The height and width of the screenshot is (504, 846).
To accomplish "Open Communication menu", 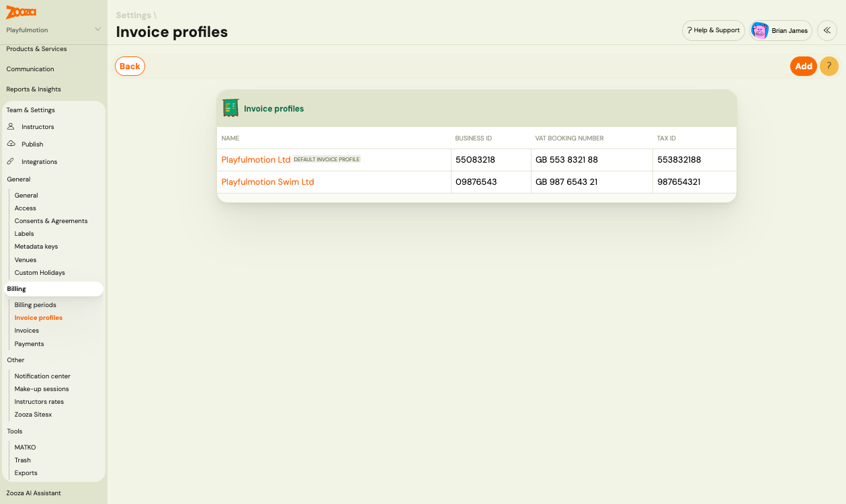I will click(x=30, y=69).
